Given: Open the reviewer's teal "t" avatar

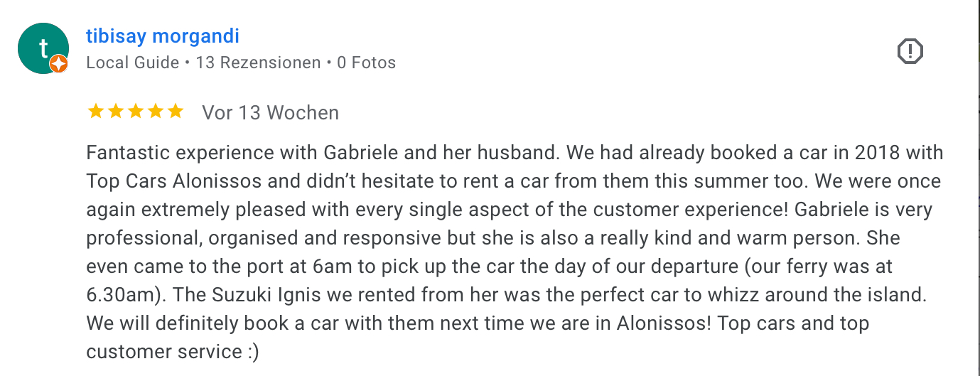Looking at the screenshot, I should click(x=43, y=48).
